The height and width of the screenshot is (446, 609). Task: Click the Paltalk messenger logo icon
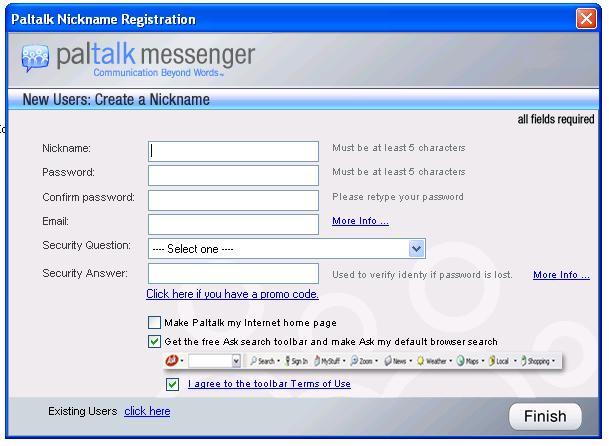tap(37, 58)
